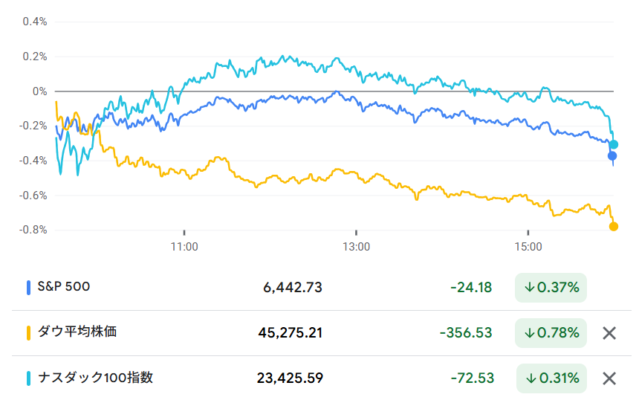636x400 pixels.
Task: Click the cyan ナスダック100指数 color bar
Action: coord(28,378)
